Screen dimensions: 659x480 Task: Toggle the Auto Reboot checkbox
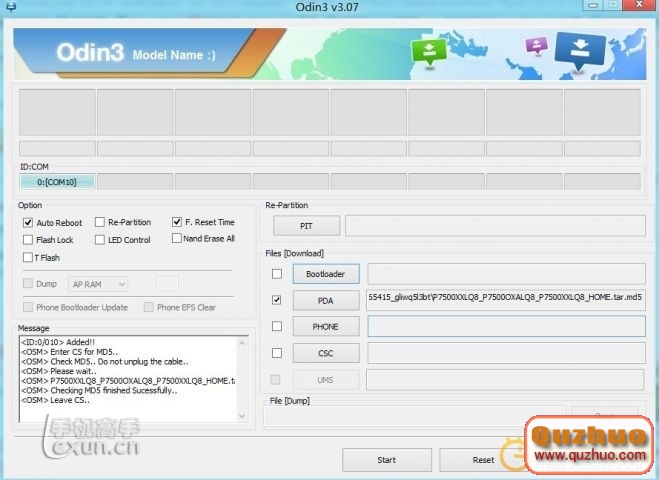tap(28, 222)
